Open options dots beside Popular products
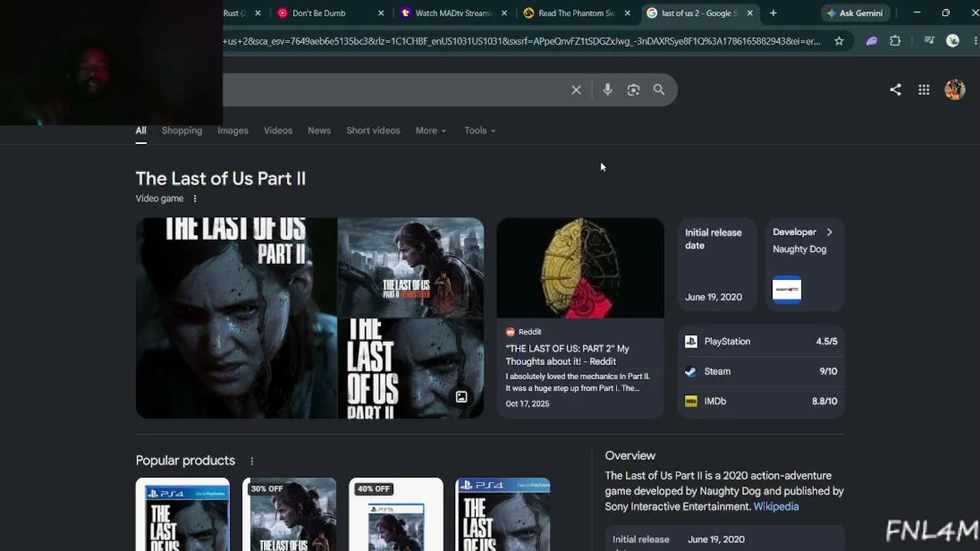This screenshot has height=551, width=980. coord(252,461)
